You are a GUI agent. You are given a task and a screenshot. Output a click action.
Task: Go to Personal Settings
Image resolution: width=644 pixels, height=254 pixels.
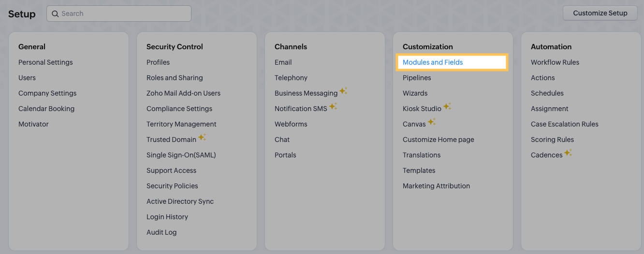click(x=45, y=62)
